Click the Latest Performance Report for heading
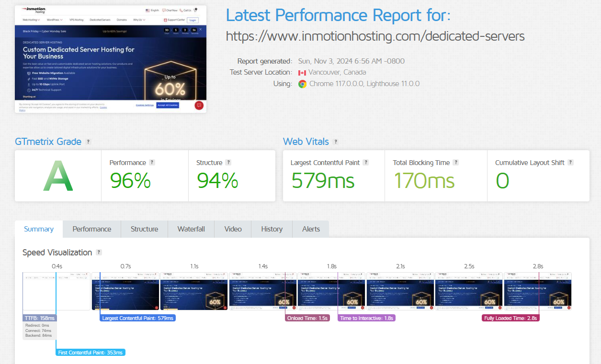Viewport: 601px width, 364px height. (338, 15)
